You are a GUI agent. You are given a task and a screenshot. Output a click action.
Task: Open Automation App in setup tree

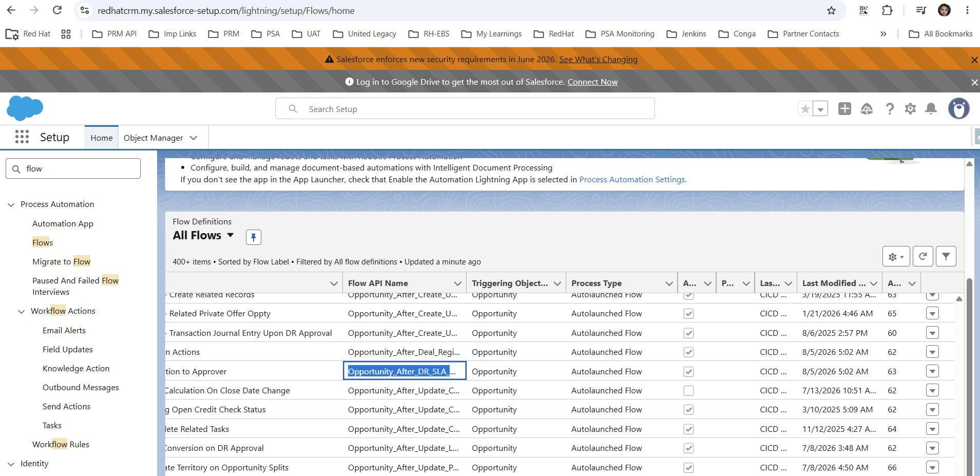point(63,223)
